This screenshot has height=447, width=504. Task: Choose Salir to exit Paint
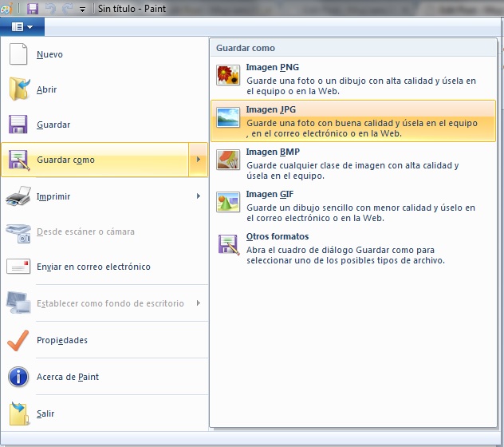(104, 413)
